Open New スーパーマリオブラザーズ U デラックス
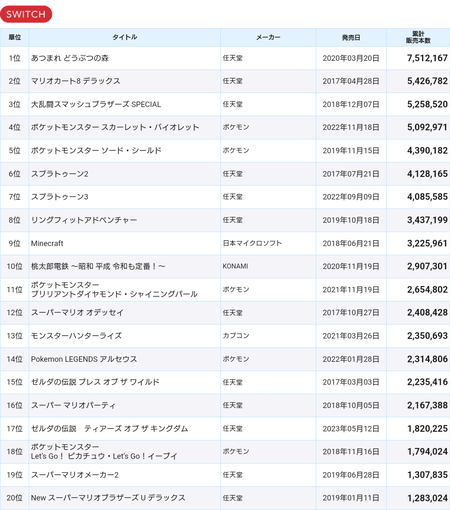 coord(108,498)
